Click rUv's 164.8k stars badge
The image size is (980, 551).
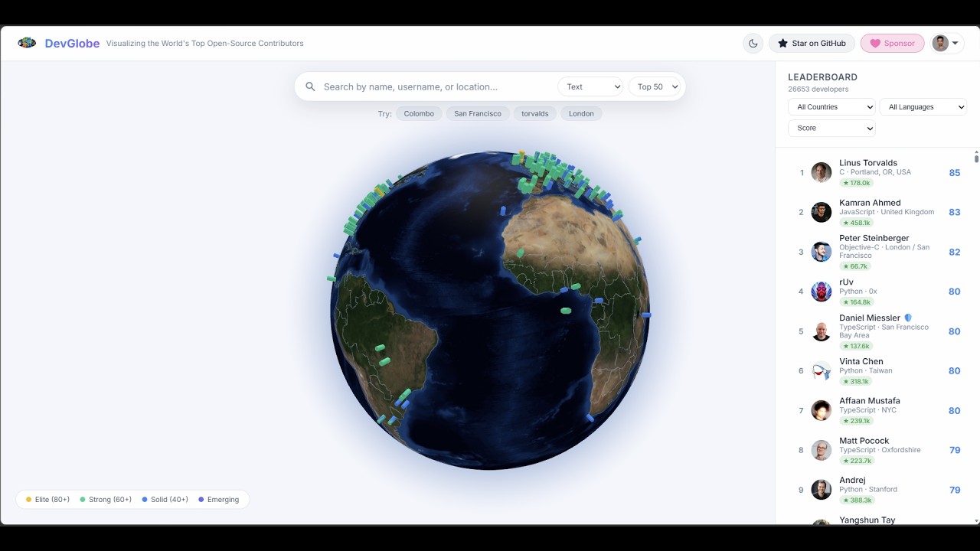856,302
